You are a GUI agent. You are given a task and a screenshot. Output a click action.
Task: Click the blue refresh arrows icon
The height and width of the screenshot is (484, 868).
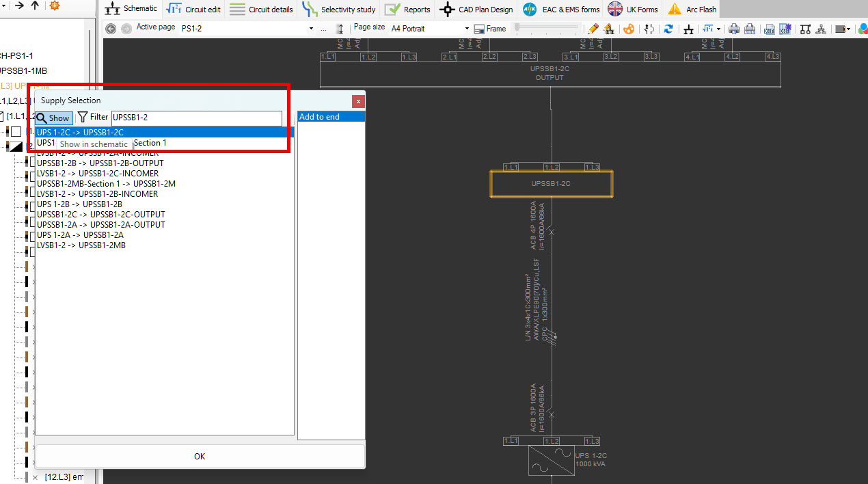[x=668, y=29]
